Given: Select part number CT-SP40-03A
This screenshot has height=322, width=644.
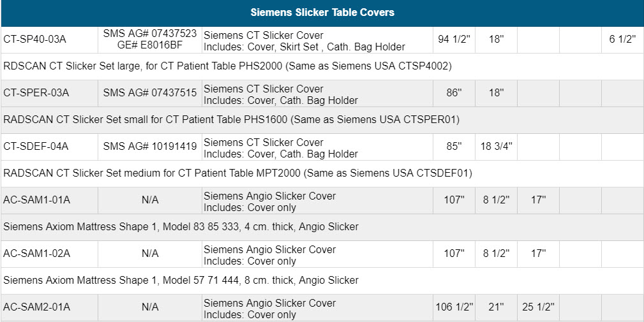Looking at the screenshot, I should [34, 40].
